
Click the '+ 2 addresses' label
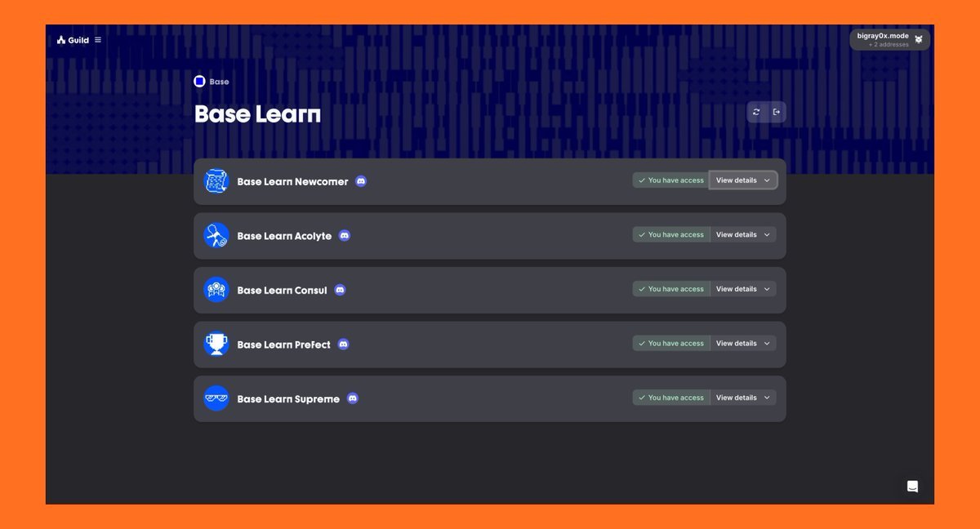tap(889, 45)
